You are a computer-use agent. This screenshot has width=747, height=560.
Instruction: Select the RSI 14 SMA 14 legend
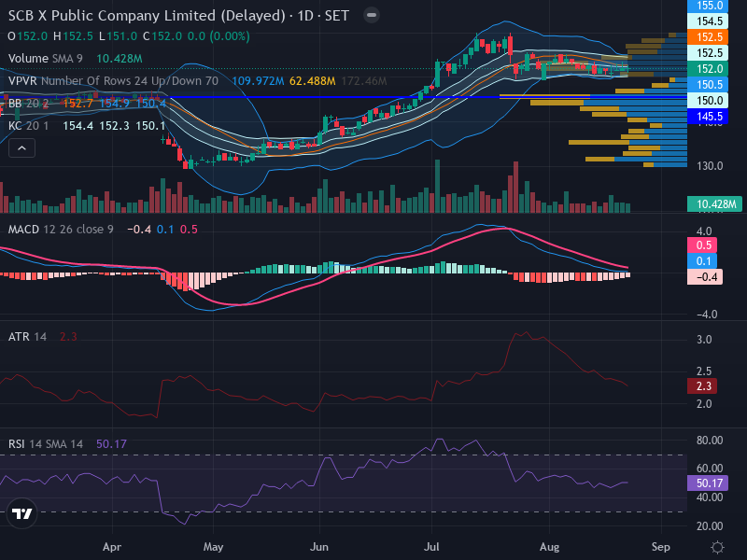click(45, 444)
